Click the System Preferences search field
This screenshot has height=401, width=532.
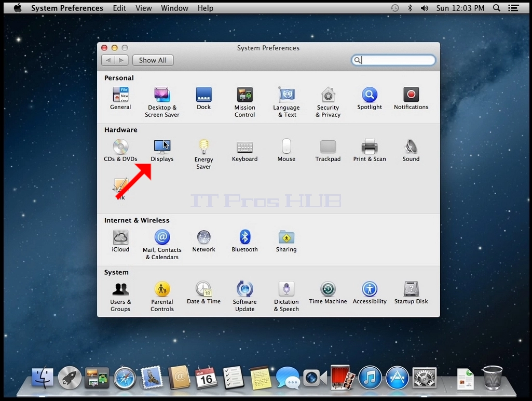pyautogui.click(x=393, y=60)
